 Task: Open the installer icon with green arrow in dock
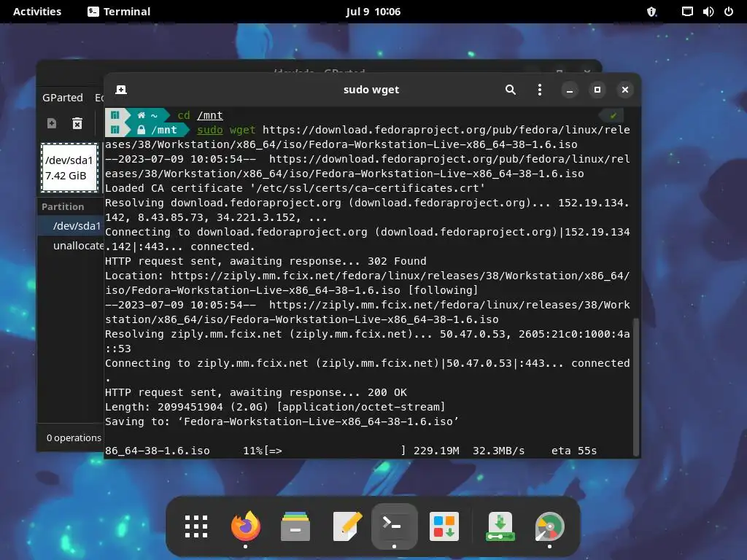tap(500, 526)
